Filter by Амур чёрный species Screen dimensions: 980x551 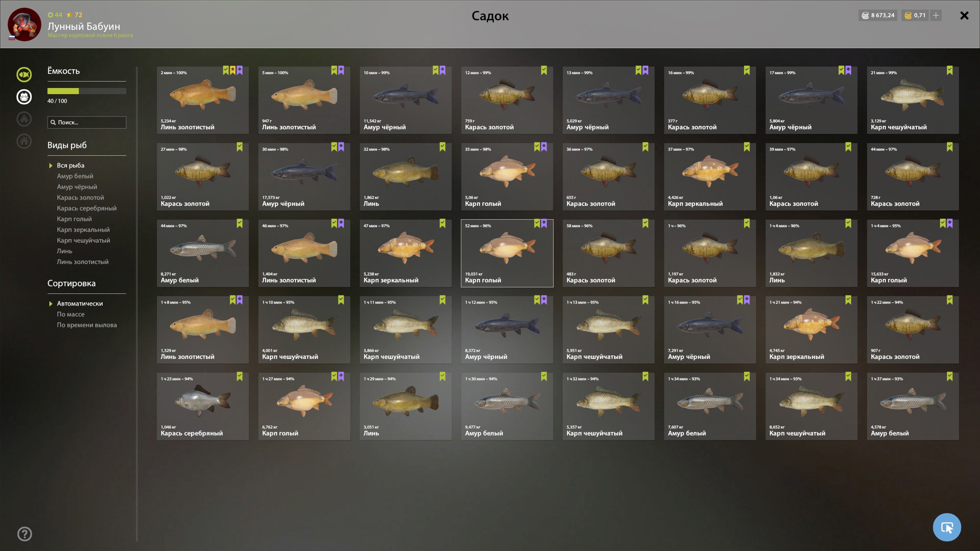click(x=77, y=187)
